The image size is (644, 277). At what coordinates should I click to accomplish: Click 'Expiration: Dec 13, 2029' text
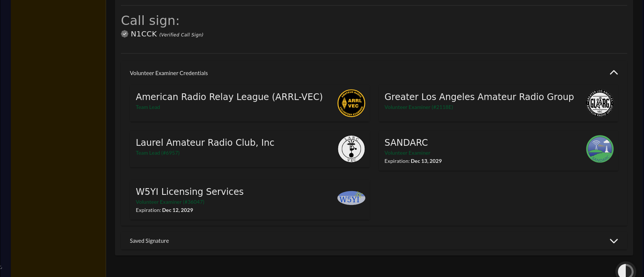click(413, 161)
